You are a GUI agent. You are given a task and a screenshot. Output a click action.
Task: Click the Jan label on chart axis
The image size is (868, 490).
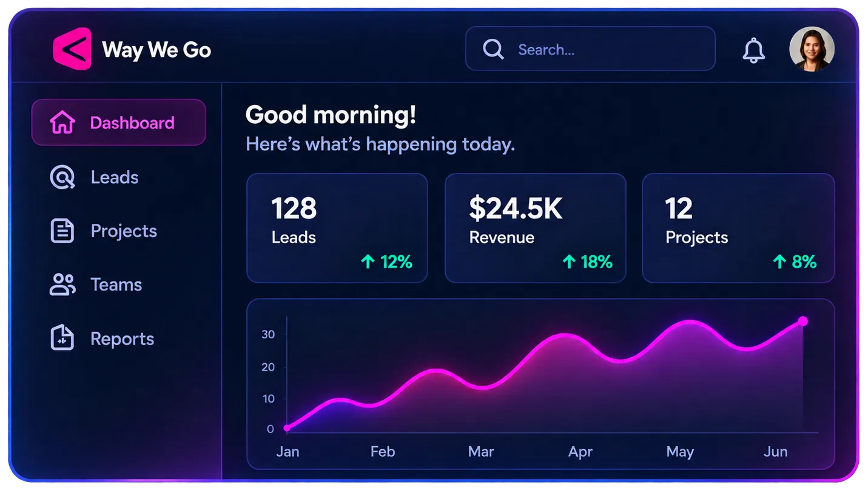tap(288, 452)
